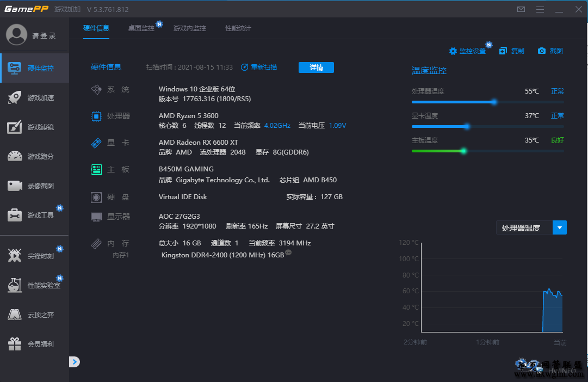Open 录像截图 camera icon
588x382 pixels.
point(15,186)
